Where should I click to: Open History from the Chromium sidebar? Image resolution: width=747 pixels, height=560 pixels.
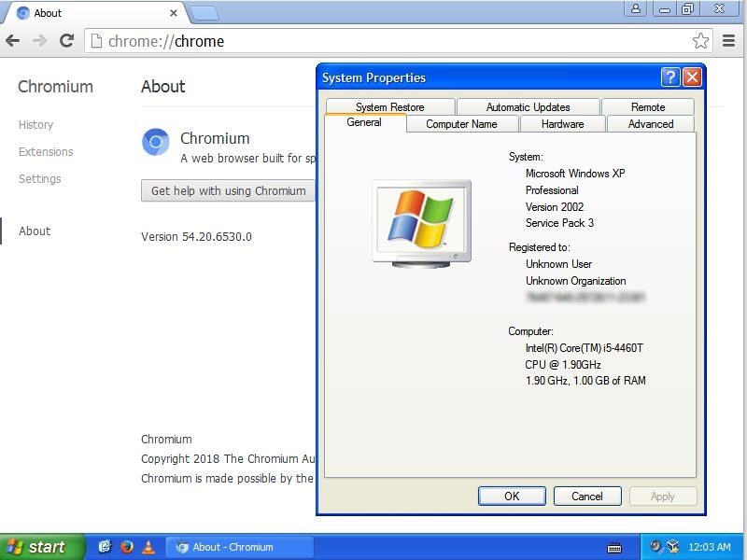tap(35, 124)
